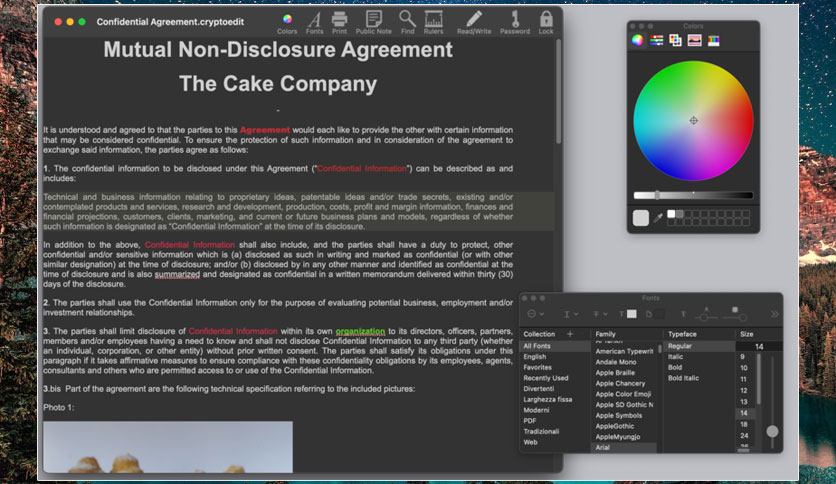Select Bold Italic typeface
Image resolution: width=836 pixels, height=484 pixels.
pos(683,378)
